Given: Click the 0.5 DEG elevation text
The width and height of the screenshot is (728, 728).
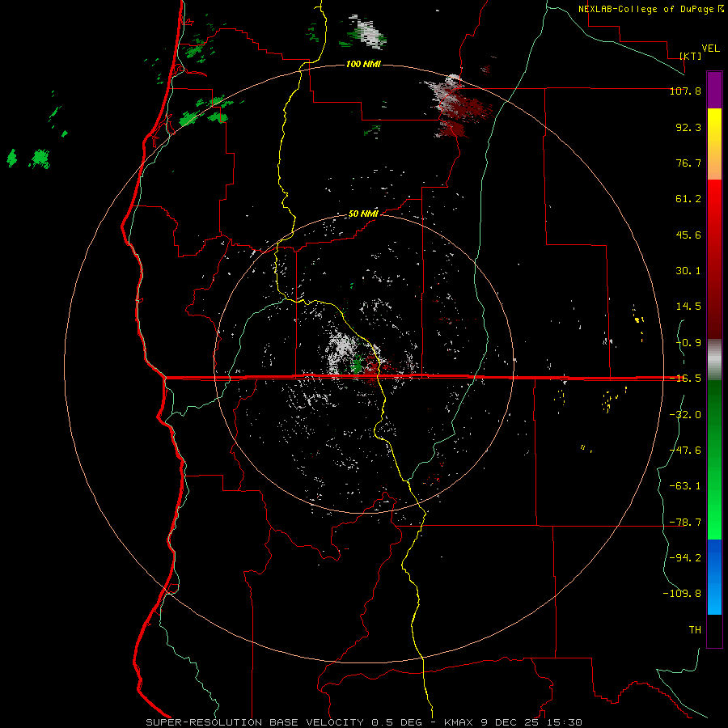Looking at the screenshot, I should [x=396, y=722].
